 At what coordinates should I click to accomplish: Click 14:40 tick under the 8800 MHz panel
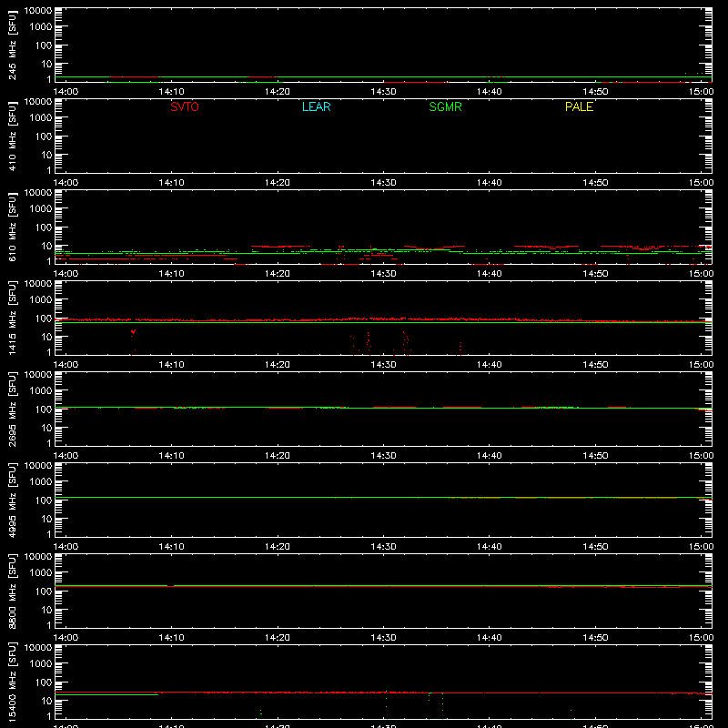point(490,638)
